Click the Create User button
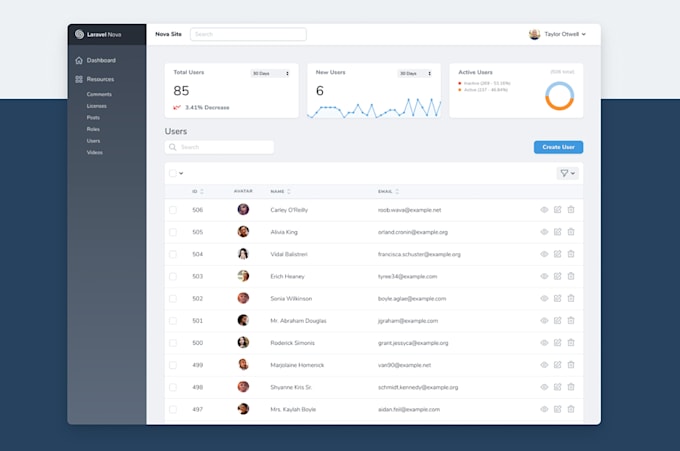The image size is (680, 451). 558,147
